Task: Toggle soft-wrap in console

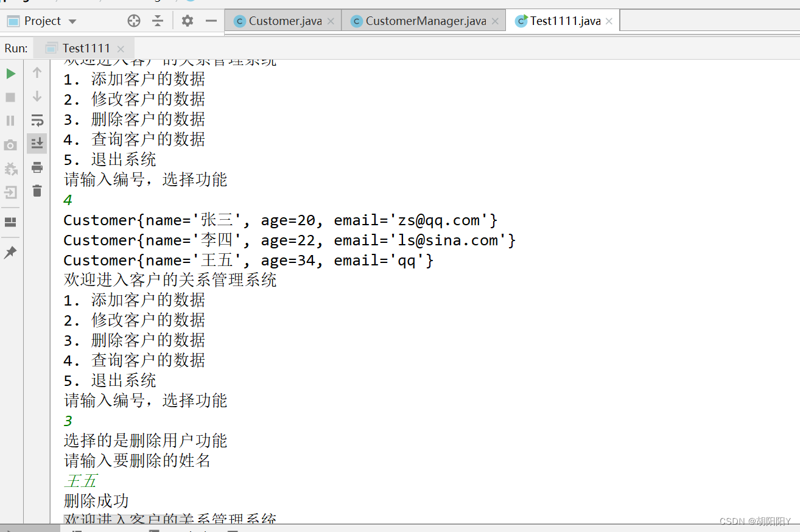Action: click(x=37, y=120)
